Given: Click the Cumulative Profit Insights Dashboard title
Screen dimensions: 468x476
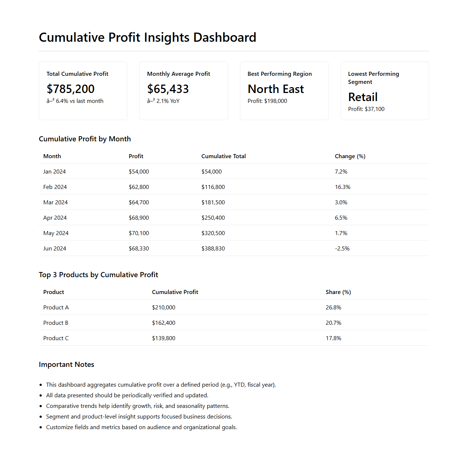Looking at the screenshot, I should (x=148, y=37).
